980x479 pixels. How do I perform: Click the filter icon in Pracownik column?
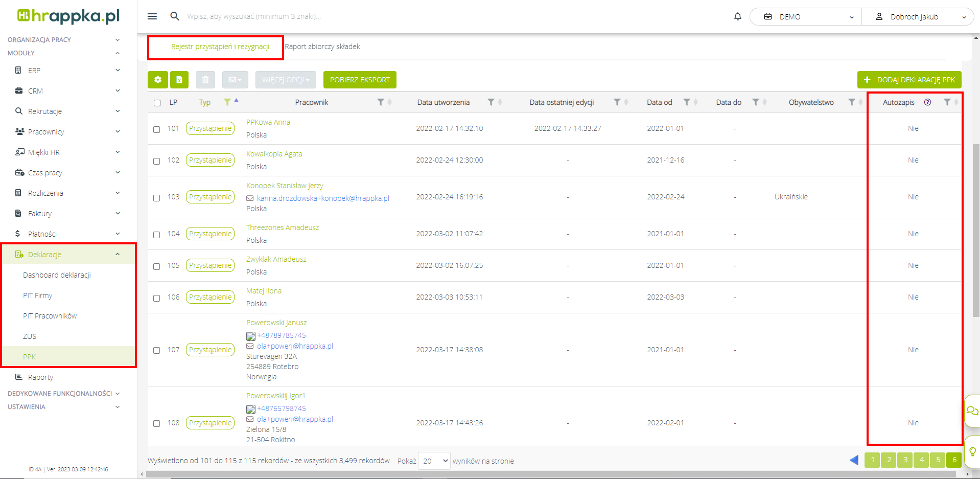click(x=380, y=102)
